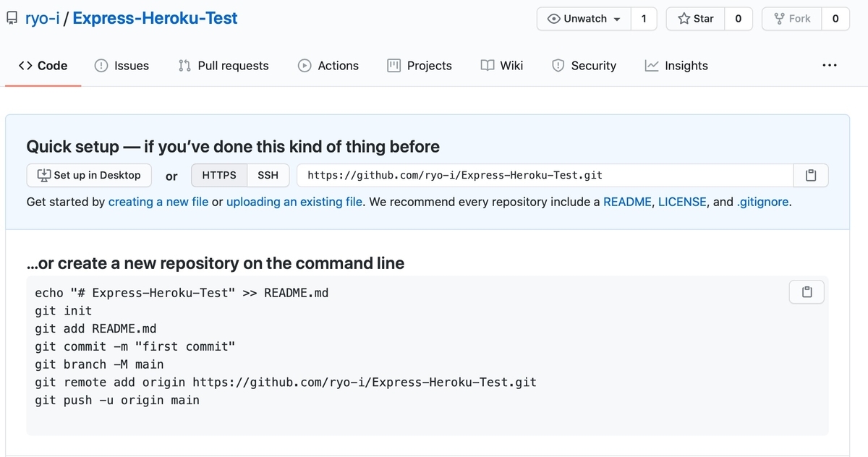The width and height of the screenshot is (868, 457).
Task: Expand the Unwatch dropdown arrow
Action: click(617, 20)
